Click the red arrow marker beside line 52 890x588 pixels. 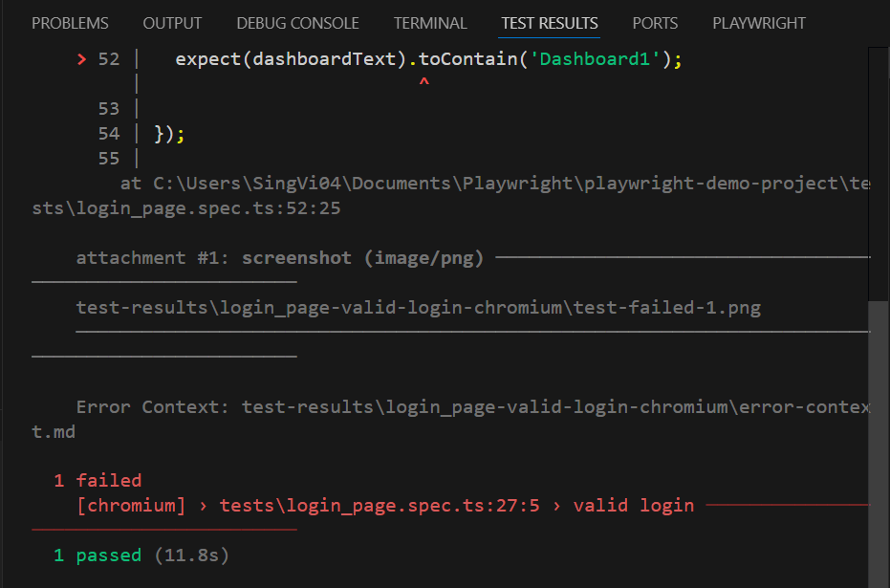[x=81, y=59]
